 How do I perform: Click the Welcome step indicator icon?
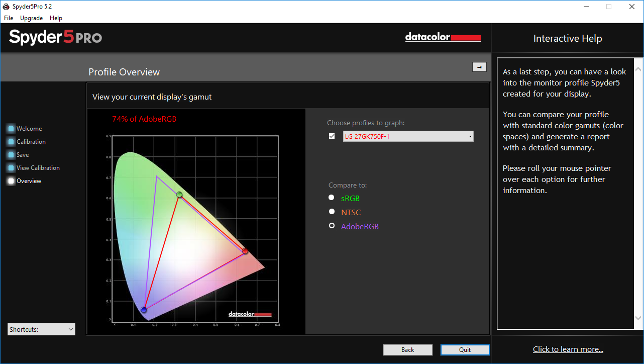(11, 129)
